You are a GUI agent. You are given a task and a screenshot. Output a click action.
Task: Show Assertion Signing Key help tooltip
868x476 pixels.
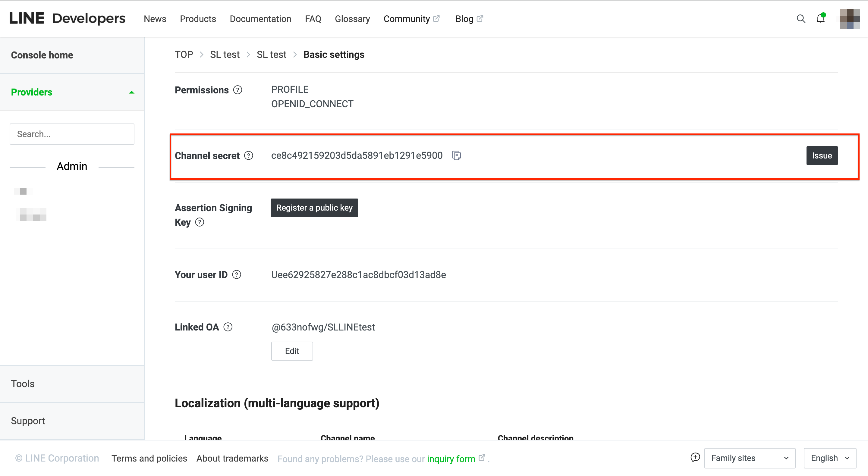pos(200,222)
